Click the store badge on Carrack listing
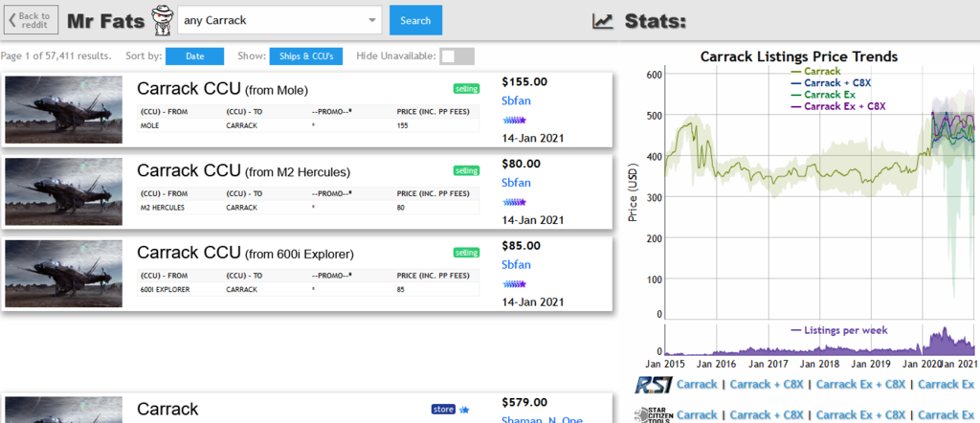The height and width of the screenshot is (423, 980). [443, 409]
